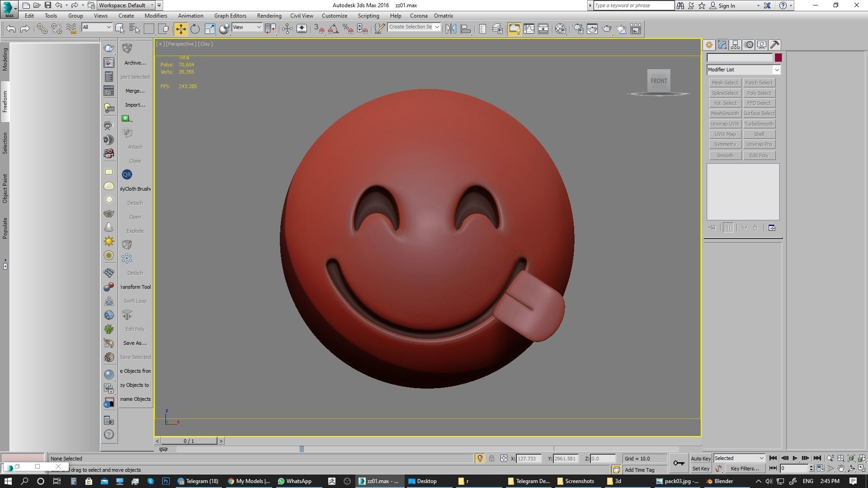Open the Modifier List dropdown
This screenshot has height=488, width=868.
click(744, 70)
